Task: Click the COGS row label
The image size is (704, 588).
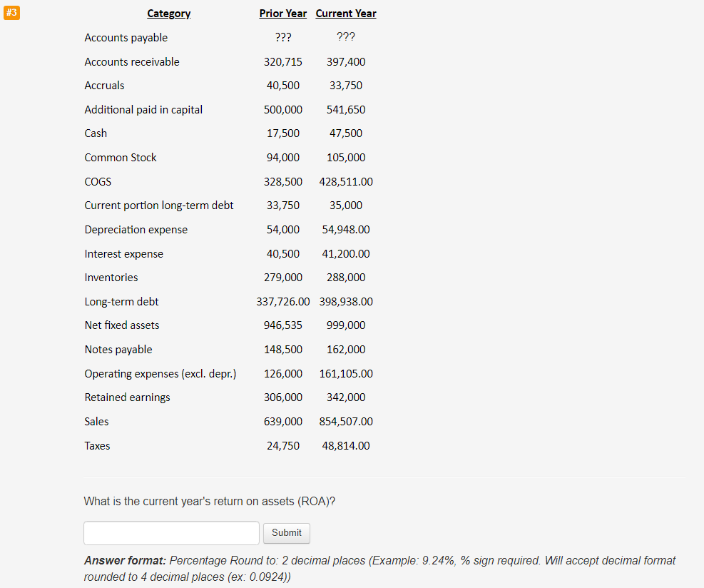Action: point(98,181)
